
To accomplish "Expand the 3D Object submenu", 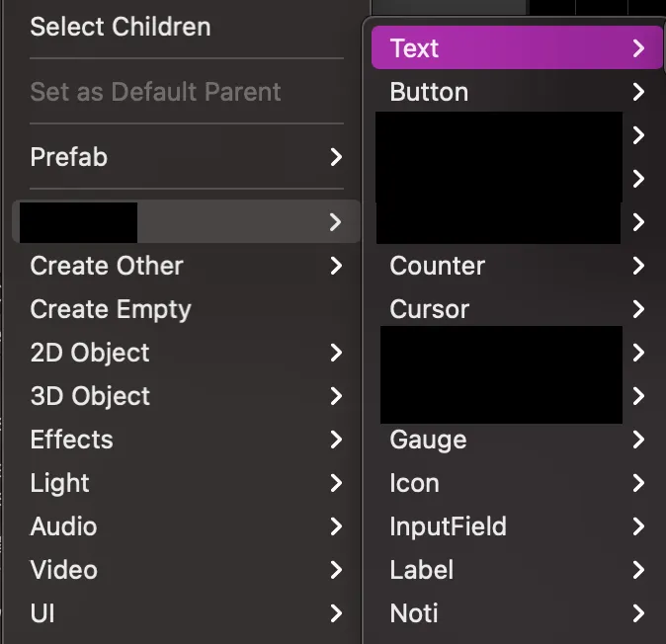I will 90,396.
